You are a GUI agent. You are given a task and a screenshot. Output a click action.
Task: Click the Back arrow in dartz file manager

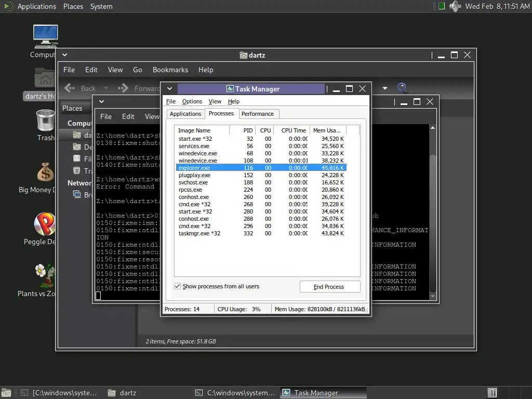[x=70, y=88]
